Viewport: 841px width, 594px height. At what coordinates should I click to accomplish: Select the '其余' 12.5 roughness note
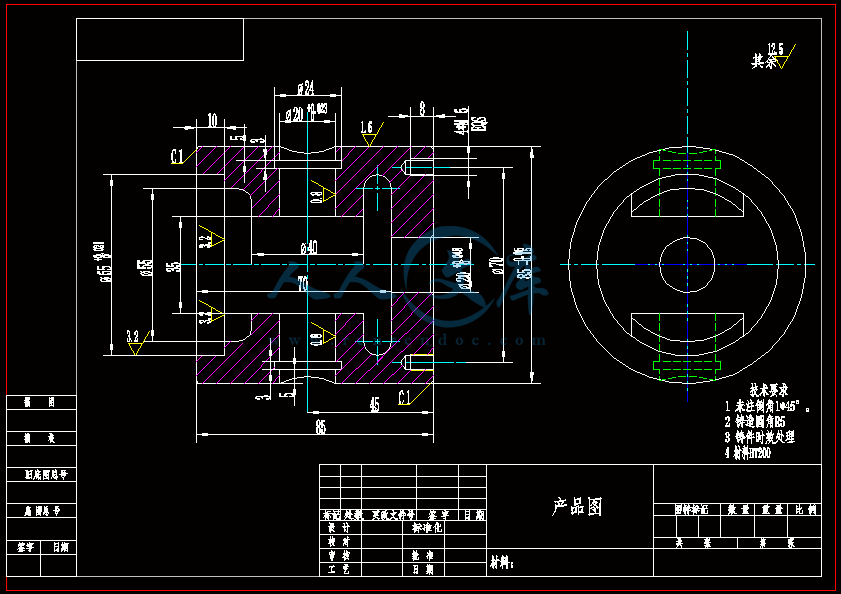pos(773,57)
